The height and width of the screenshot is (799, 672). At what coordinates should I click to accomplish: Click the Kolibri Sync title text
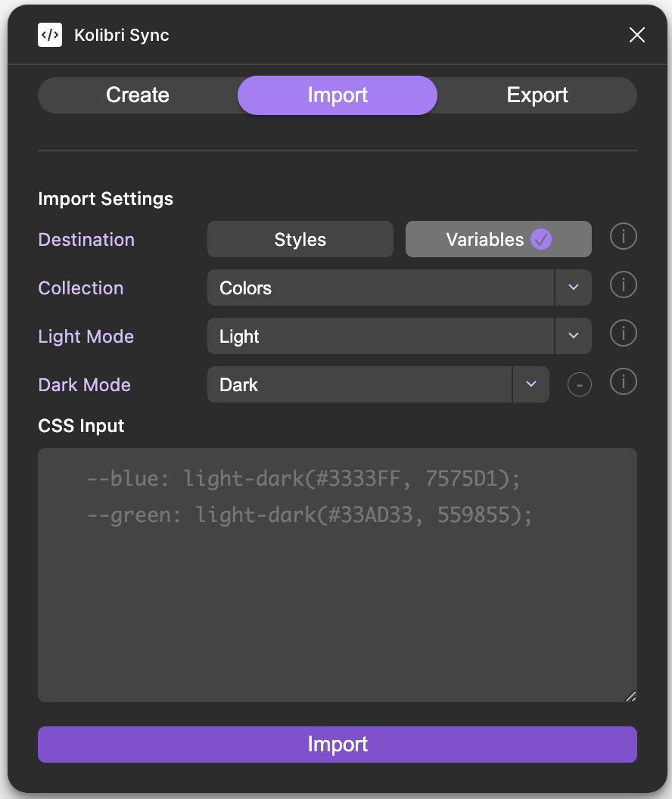122,35
